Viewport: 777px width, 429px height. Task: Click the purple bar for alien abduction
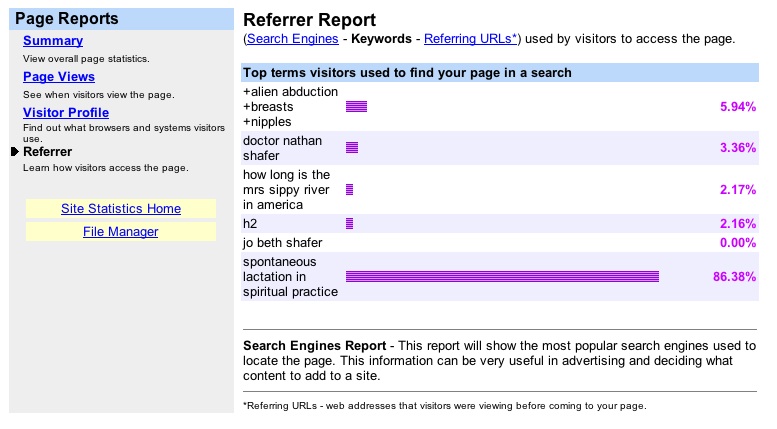click(x=356, y=106)
